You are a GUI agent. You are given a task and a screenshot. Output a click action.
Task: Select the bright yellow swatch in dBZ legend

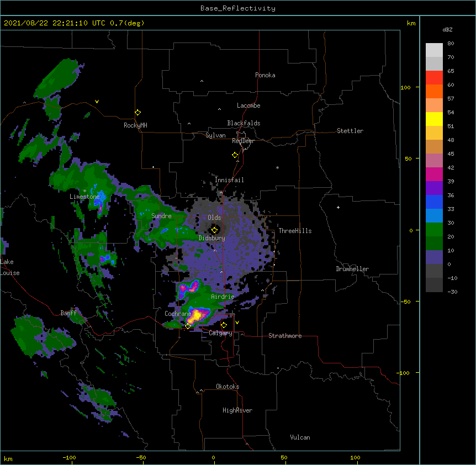point(434,119)
